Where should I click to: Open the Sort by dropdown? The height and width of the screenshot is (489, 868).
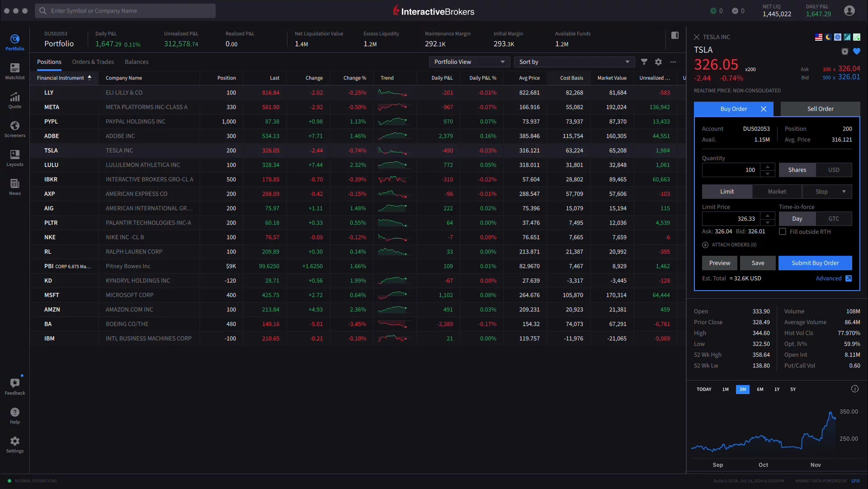pos(574,62)
